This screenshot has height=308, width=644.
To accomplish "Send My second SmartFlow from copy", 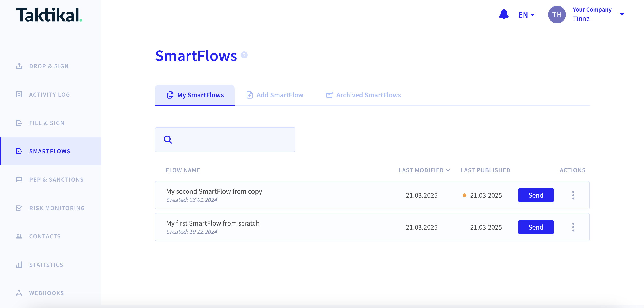I will (x=536, y=195).
